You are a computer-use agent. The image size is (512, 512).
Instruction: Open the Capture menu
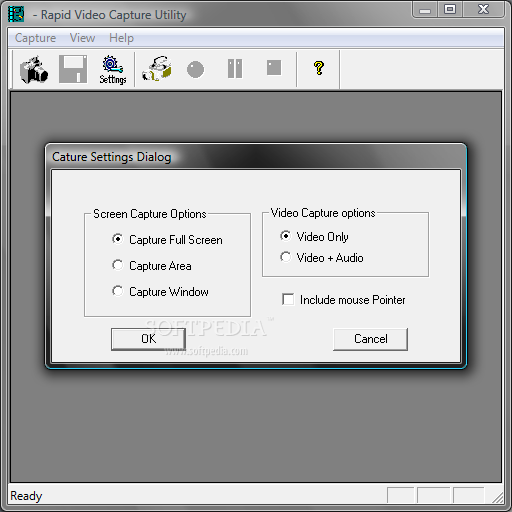(35, 38)
